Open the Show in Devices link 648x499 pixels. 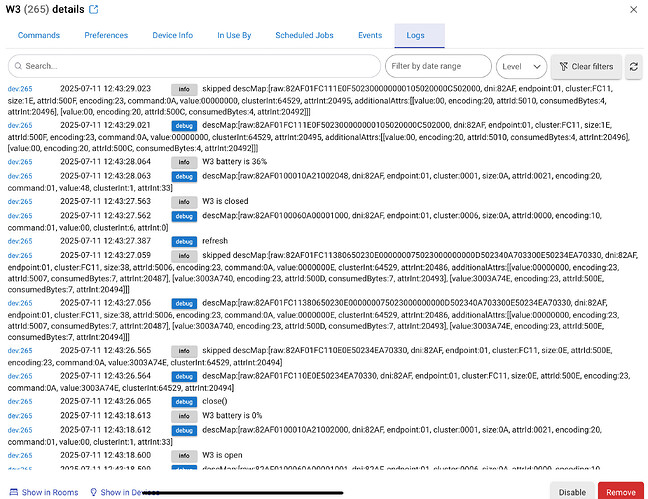coord(125,492)
